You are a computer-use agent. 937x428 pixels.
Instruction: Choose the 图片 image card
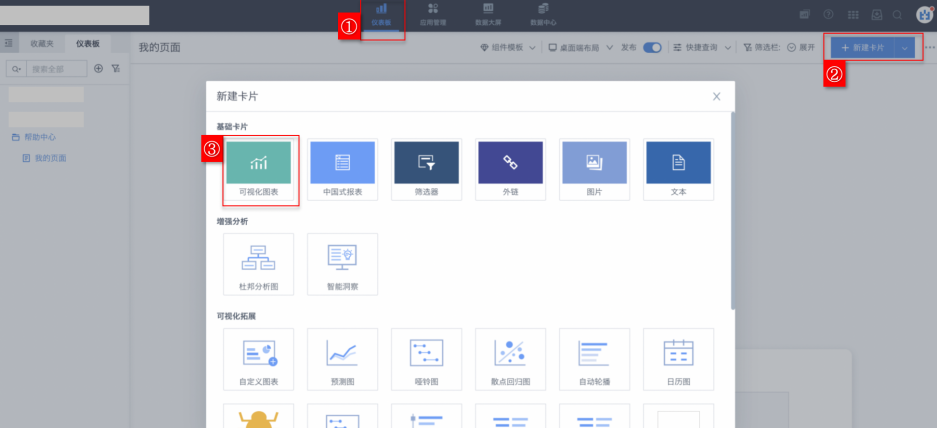[594, 169]
